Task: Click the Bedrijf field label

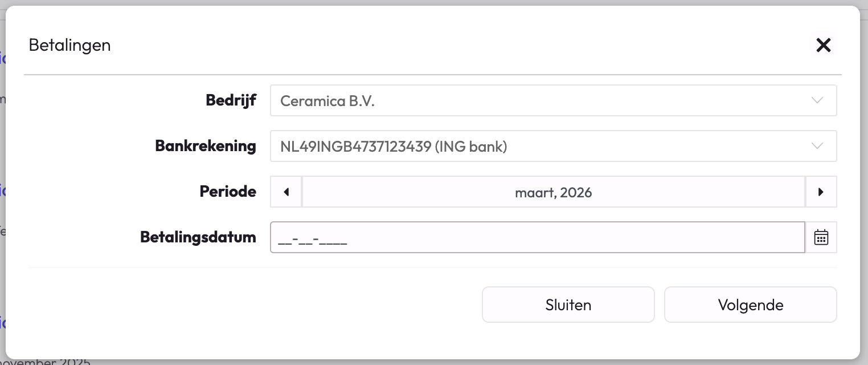Action: (231, 100)
